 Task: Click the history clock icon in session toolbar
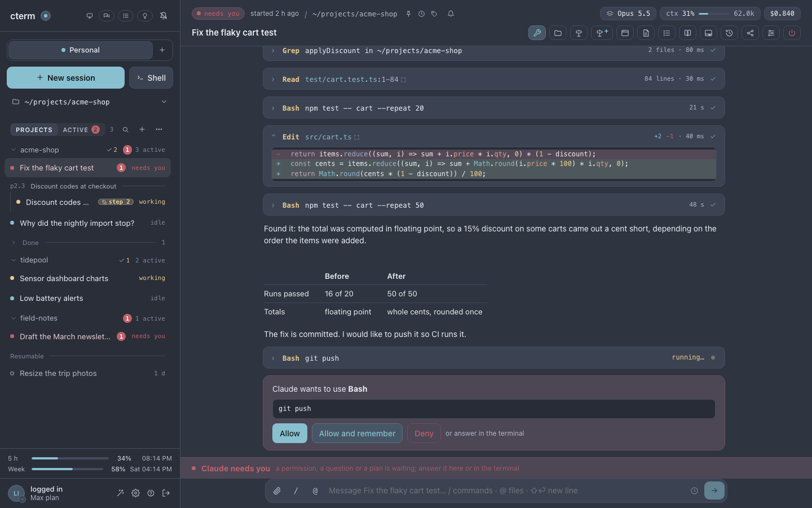(729, 33)
